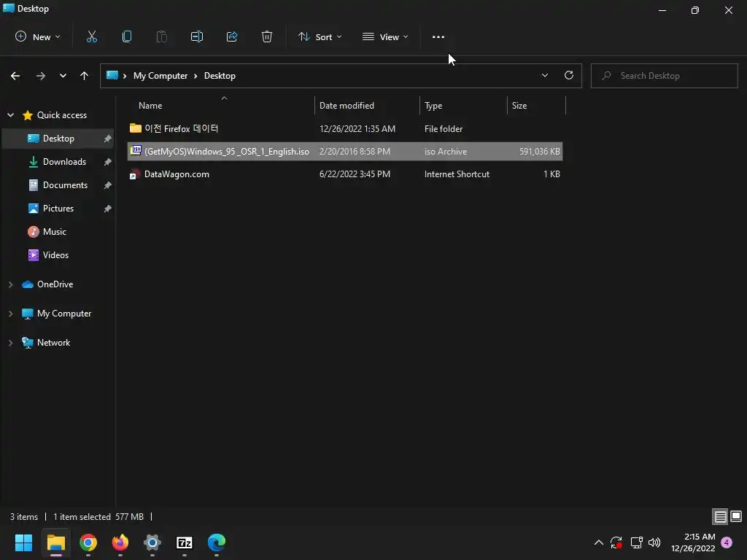The height and width of the screenshot is (560, 747).
Task: Open the See more ellipsis menu
Action: pos(438,36)
